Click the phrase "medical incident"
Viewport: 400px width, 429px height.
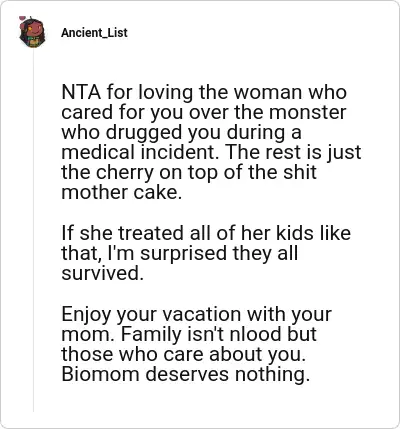click(x=140, y=152)
